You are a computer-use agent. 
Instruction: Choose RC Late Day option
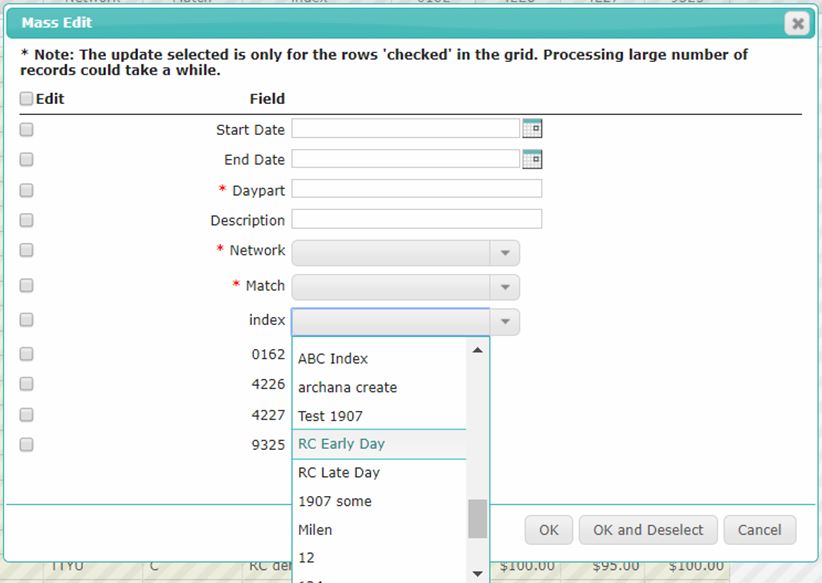(379, 472)
